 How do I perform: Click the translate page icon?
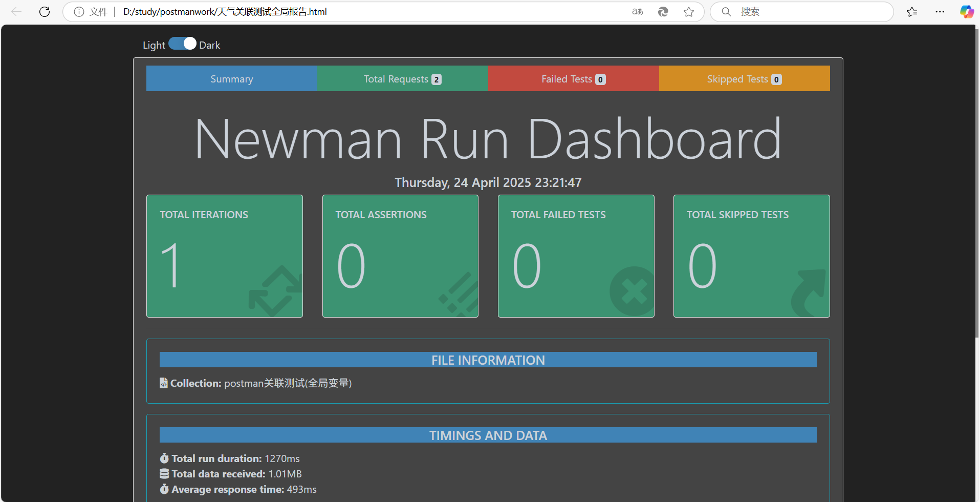[638, 12]
